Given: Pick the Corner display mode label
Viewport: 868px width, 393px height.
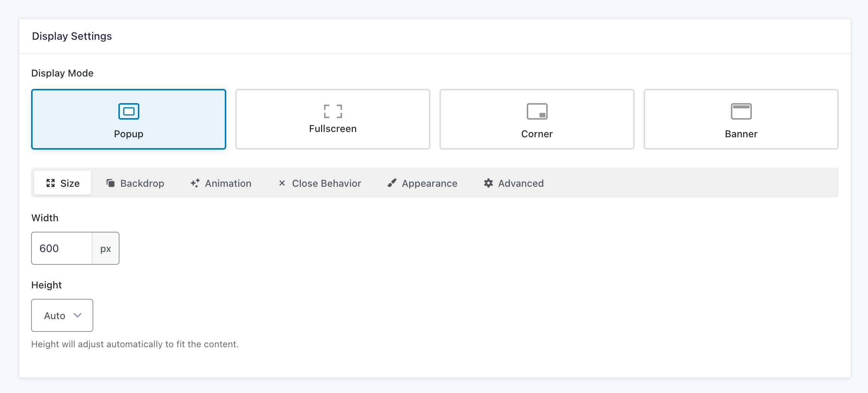Looking at the screenshot, I should (x=537, y=134).
